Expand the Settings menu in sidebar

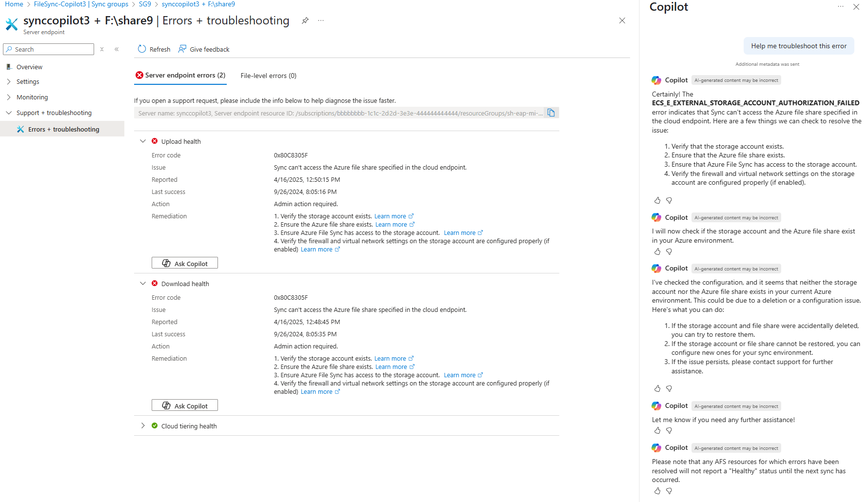click(9, 82)
